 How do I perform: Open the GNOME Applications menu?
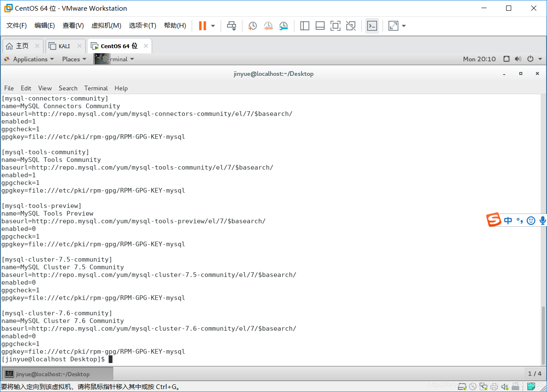29,59
